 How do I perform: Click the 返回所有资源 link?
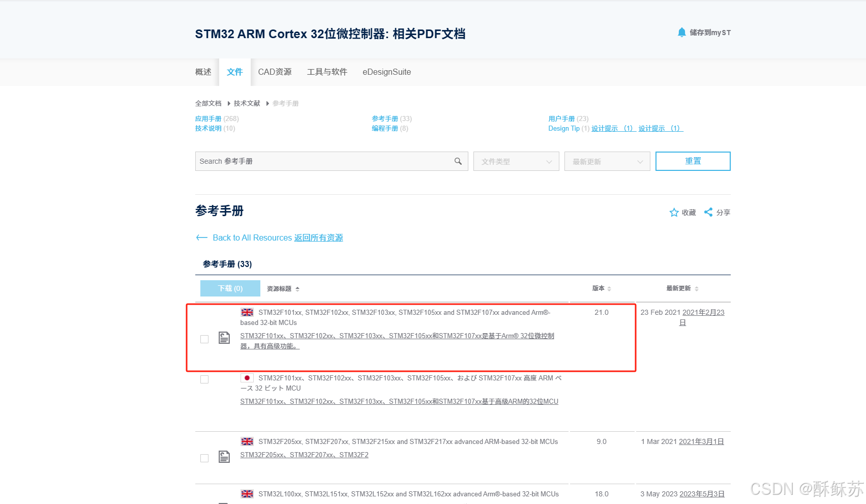coord(318,238)
